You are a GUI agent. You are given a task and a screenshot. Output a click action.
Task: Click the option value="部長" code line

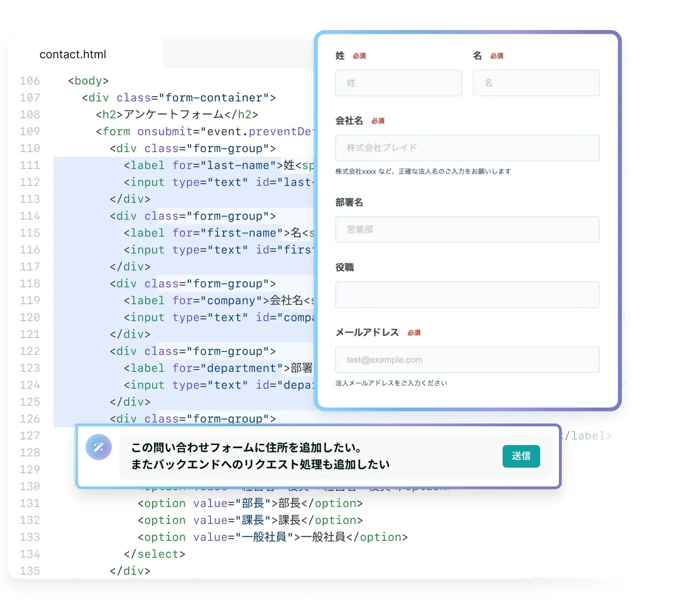(250, 503)
